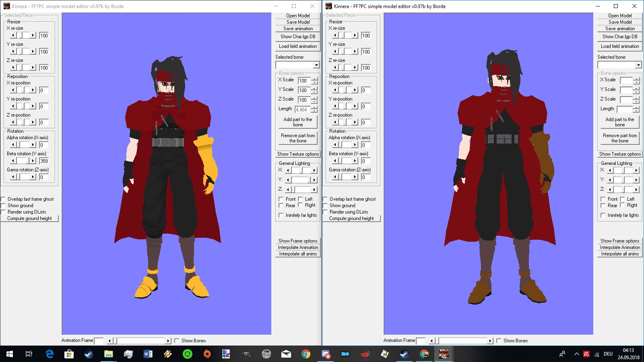Image resolution: width=644 pixels, height=362 pixels.
Task: Open the Mail app on the taskbar
Action: (286, 354)
